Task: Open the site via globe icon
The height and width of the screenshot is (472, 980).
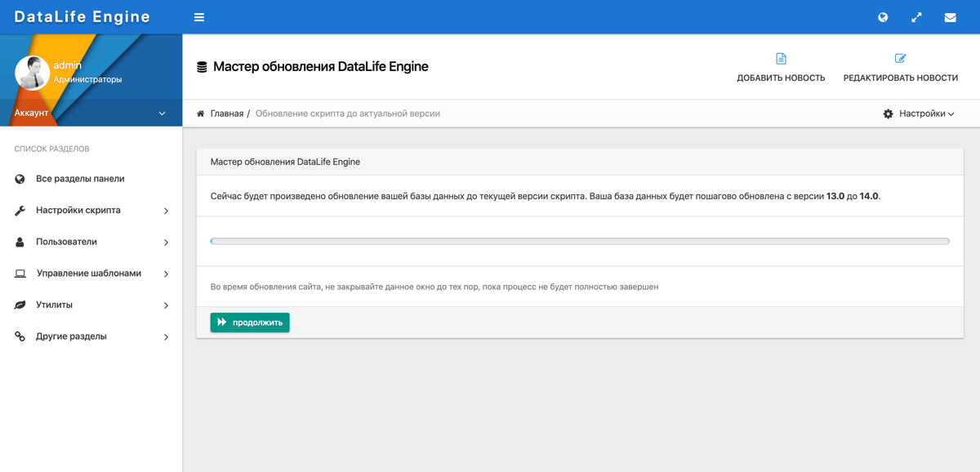Action: (883, 17)
